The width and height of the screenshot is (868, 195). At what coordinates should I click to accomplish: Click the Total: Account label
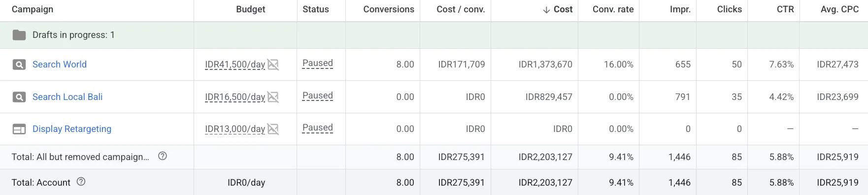tap(41, 183)
